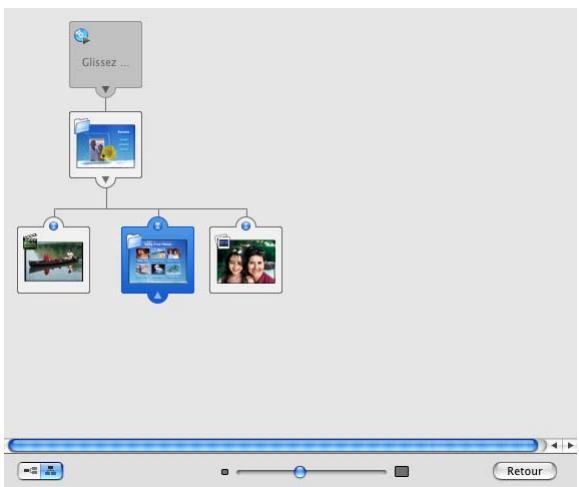Switch to vertical map layout view
Viewport: 579px width, 487px height.
pyautogui.click(x=51, y=471)
